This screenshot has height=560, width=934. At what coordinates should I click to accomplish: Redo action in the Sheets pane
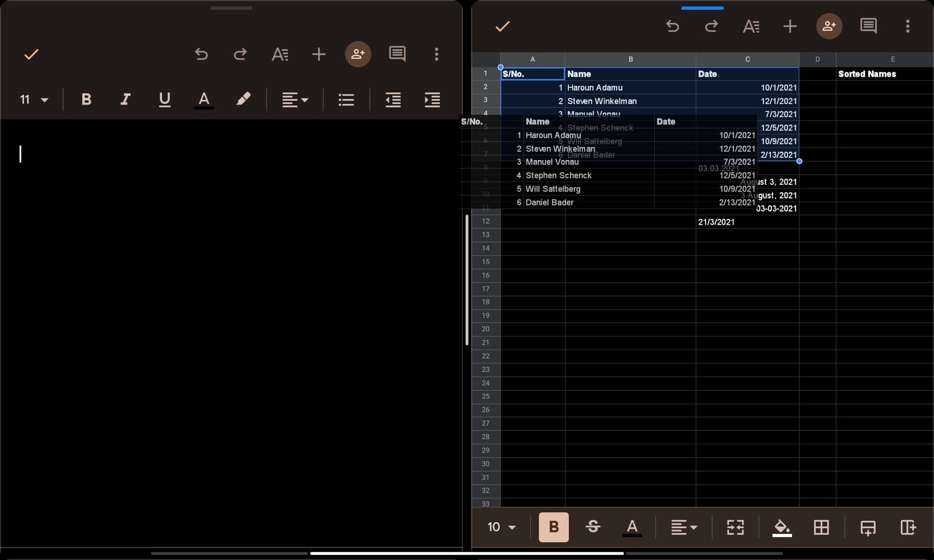tap(712, 26)
